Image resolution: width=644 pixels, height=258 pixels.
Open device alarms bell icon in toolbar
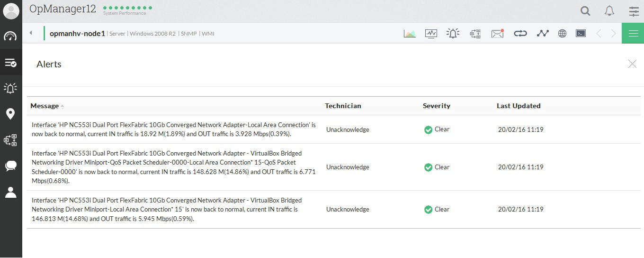click(453, 34)
